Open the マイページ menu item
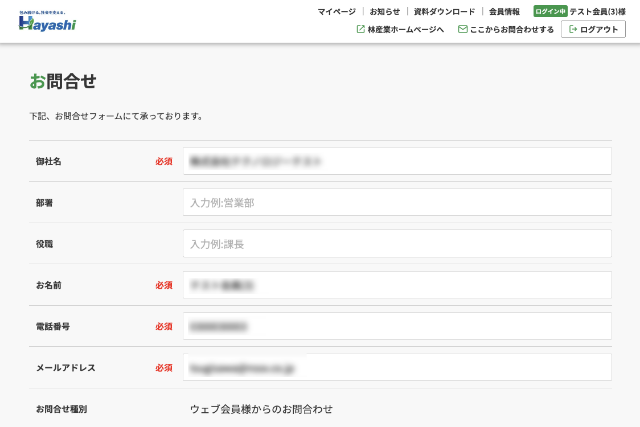Viewport: 640px width, 427px height. pyautogui.click(x=336, y=11)
